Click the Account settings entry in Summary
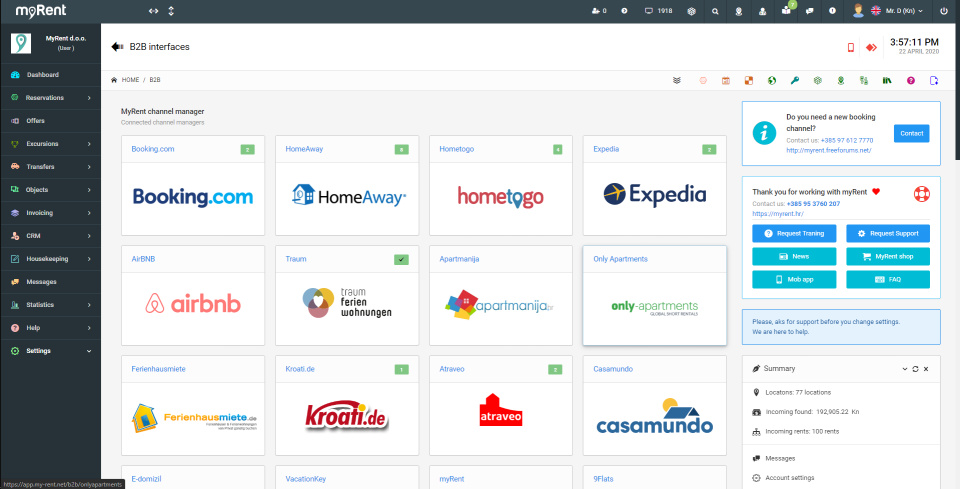This screenshot has height=489, width=960. tap(789, 478)
